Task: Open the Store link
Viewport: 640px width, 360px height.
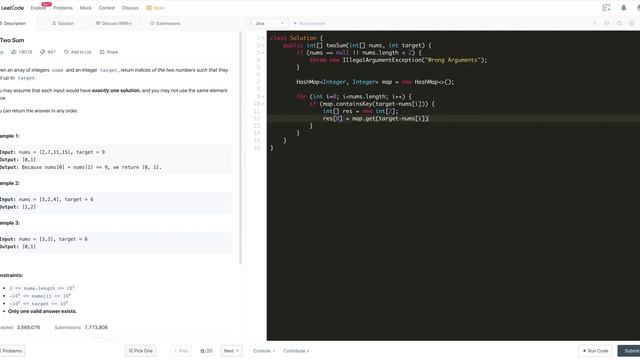Action: (156, 8)
